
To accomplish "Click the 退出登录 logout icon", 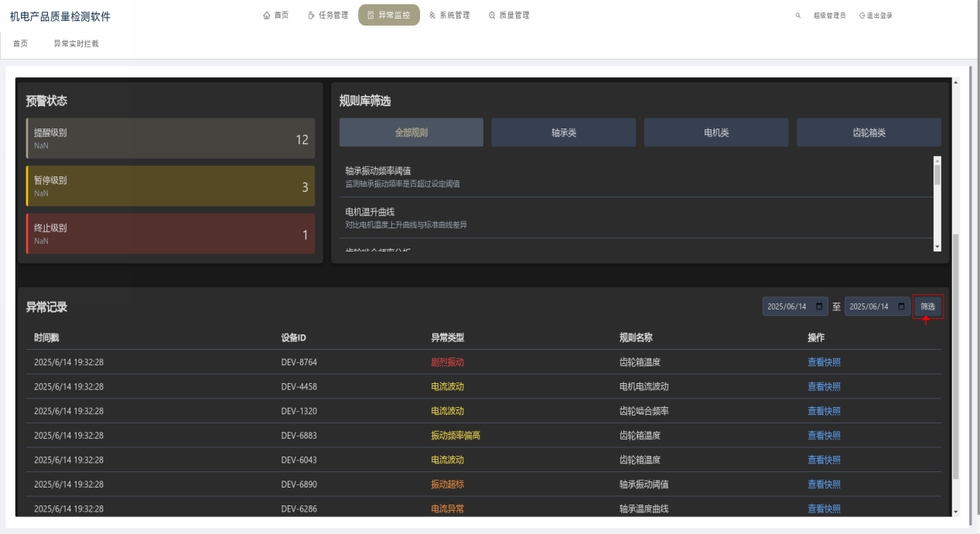I will (x=862, y=15).
